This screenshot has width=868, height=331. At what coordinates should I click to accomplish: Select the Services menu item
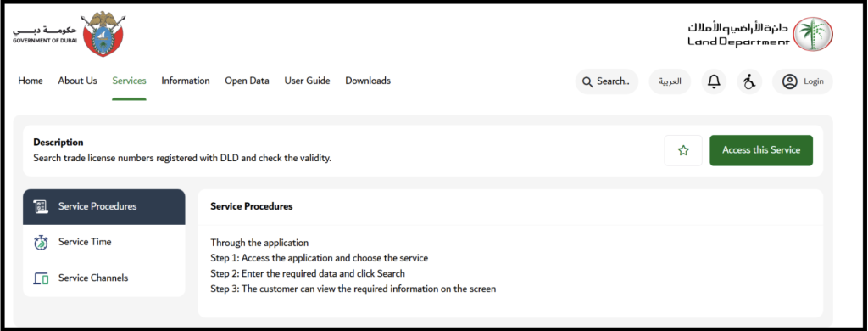click(129, 81)
